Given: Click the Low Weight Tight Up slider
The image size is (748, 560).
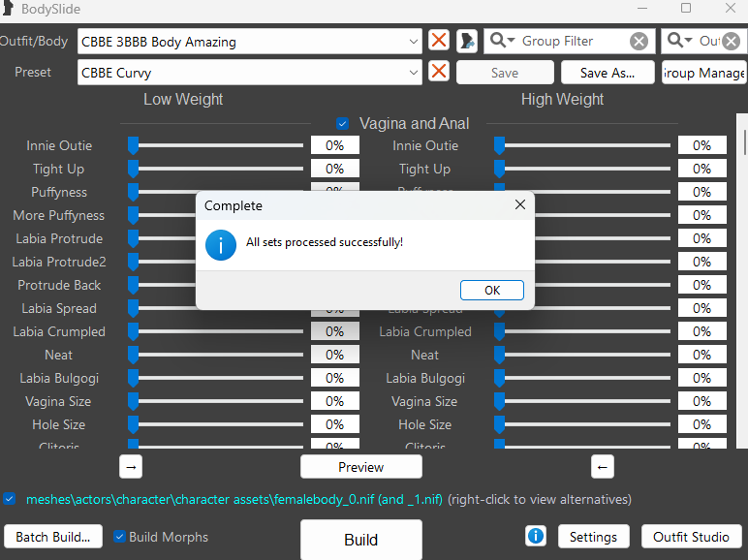Looking at the screenshot, I should pos(216,169).
